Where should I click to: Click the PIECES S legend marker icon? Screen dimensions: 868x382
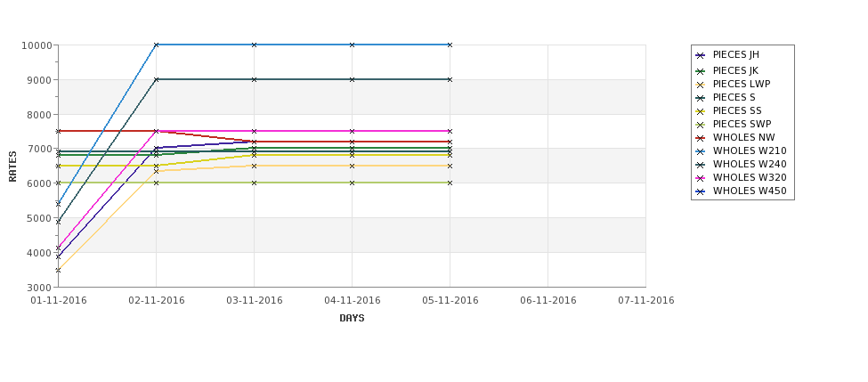point(701,98)
